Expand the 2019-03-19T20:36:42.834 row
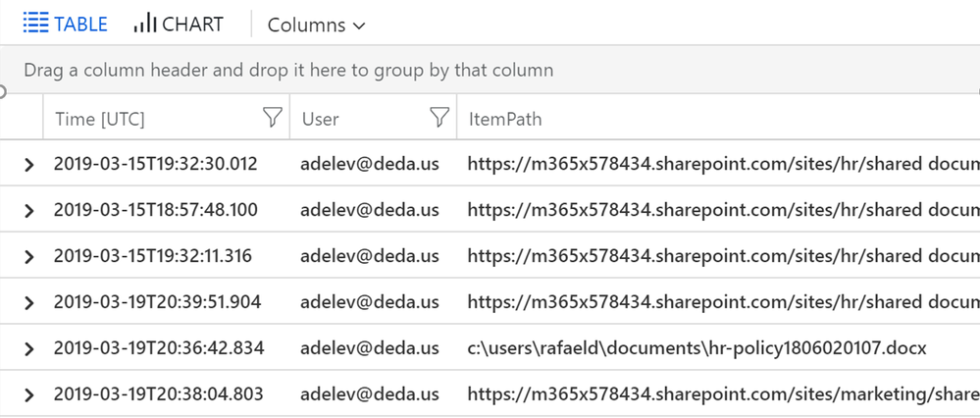The height and width of the screenshot is (418, 980). [28, 348]
